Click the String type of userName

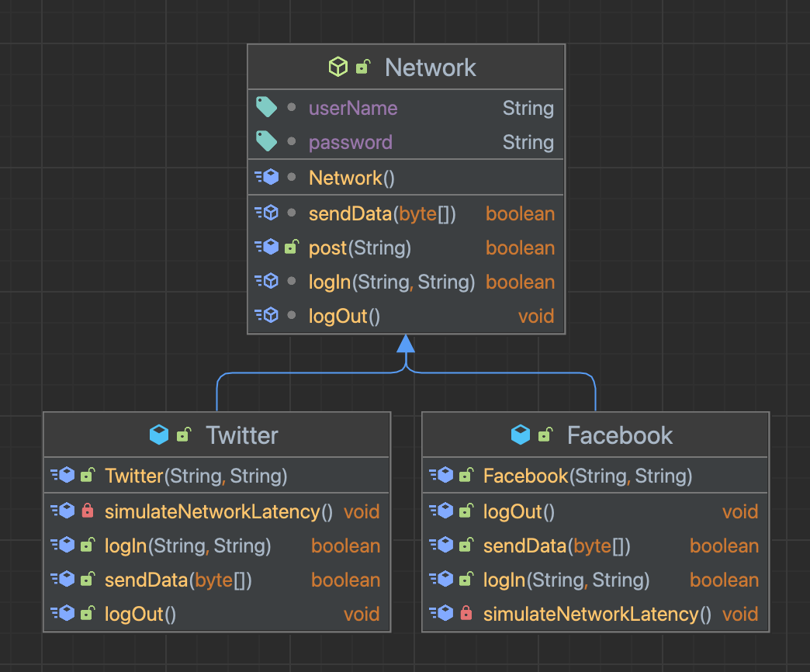[x=528, y=109]
